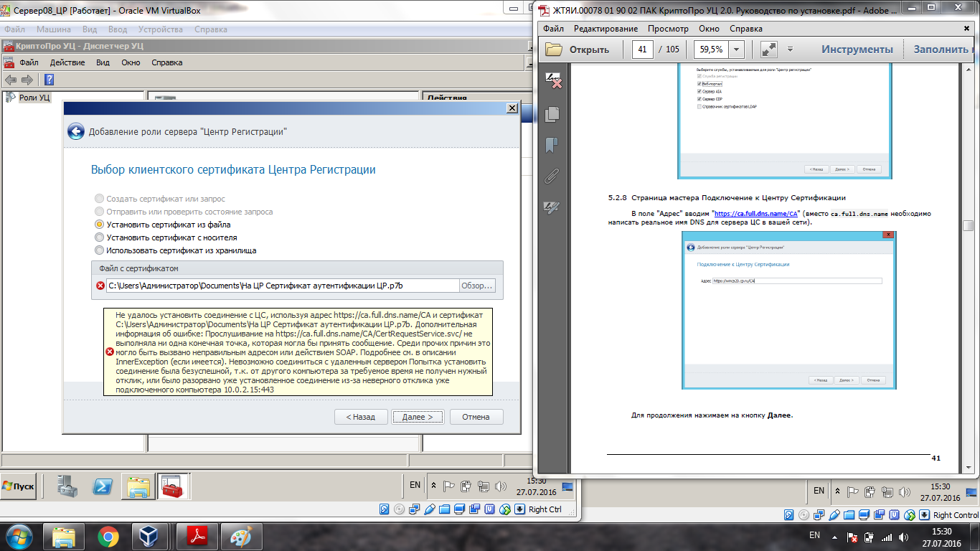
Task: Open Windows Explorer on the host taskbar
Action: click(x=64, y=537)
